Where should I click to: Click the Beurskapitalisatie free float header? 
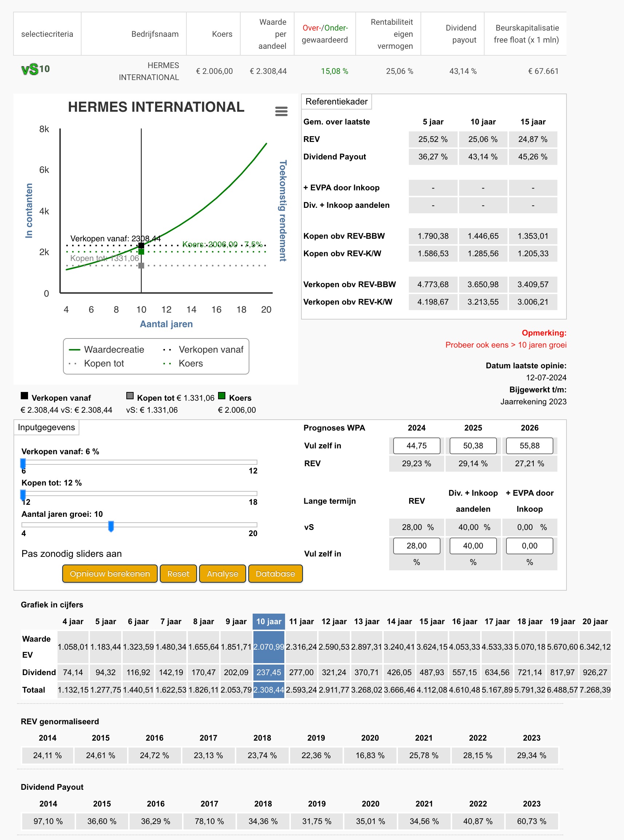(526, 34)
